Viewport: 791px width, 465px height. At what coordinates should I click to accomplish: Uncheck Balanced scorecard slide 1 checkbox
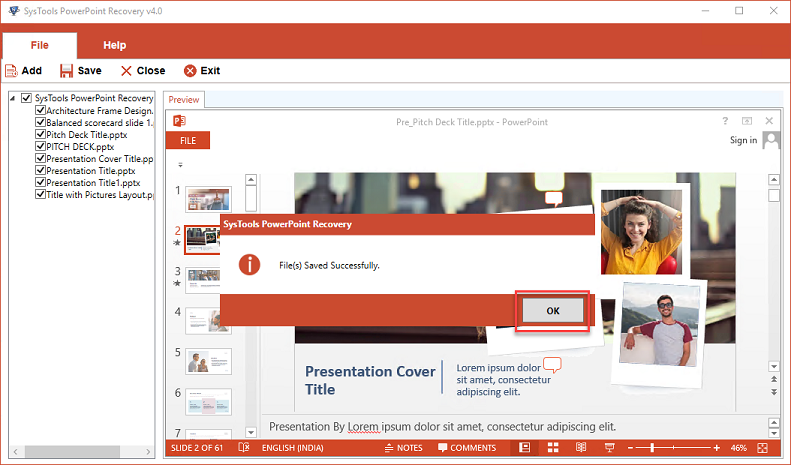click(40, 122)
